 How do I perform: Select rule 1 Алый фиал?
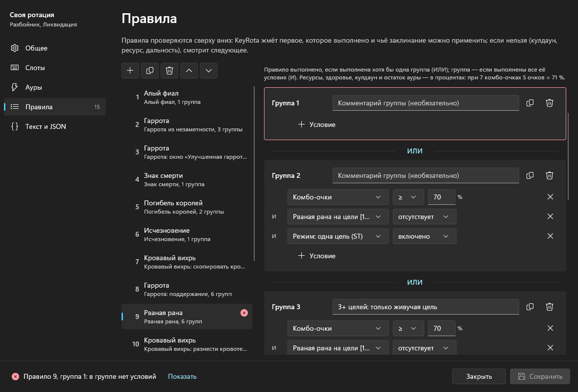pyautogui.click(x=187, y=98)
